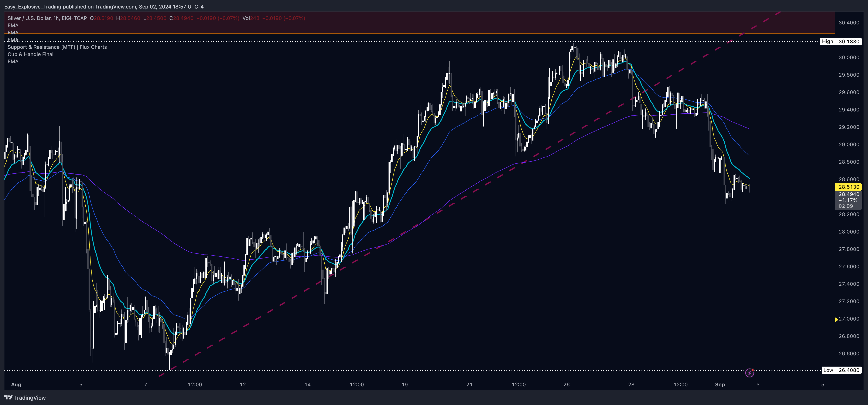Click the '7' date on time axis

[146, 384]
